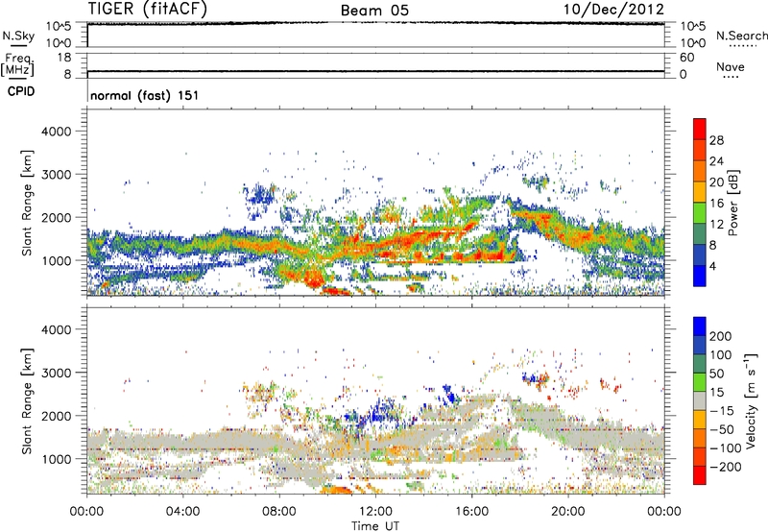Click the "−200" value on Velocity colorbar
Screen dimensions: 768x532
click(x=726, y=467)
